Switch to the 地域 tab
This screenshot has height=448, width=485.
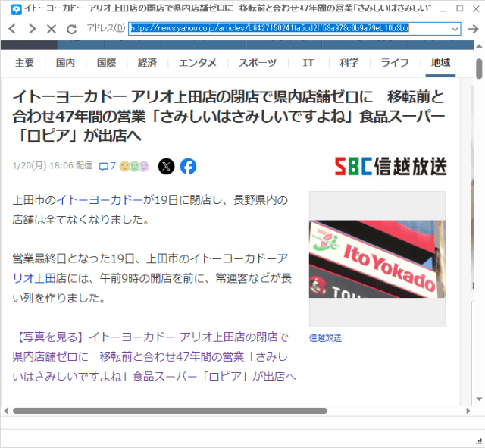(x=440, y=63)
